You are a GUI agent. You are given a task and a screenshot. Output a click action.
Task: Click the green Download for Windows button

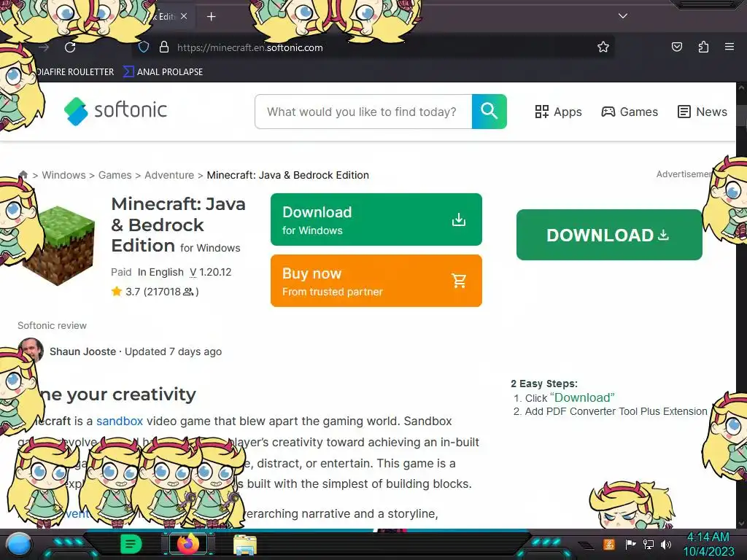[x=376, y=219]
